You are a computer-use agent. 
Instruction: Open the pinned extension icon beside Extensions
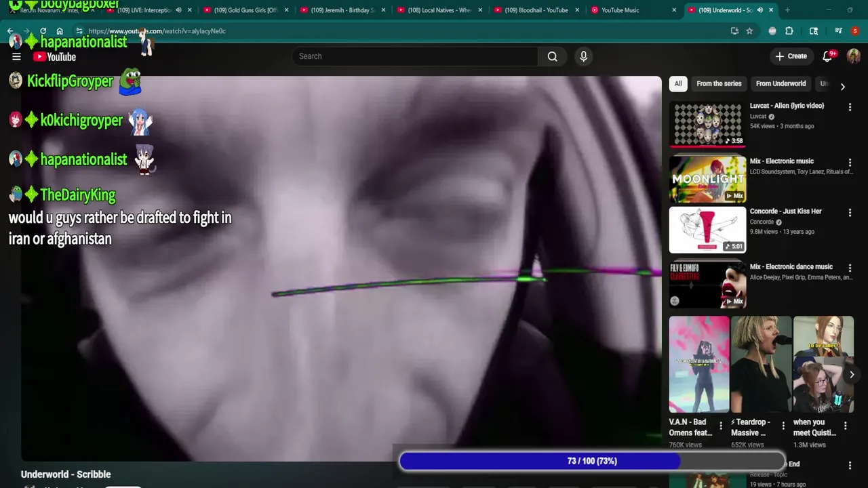[772, 31]
